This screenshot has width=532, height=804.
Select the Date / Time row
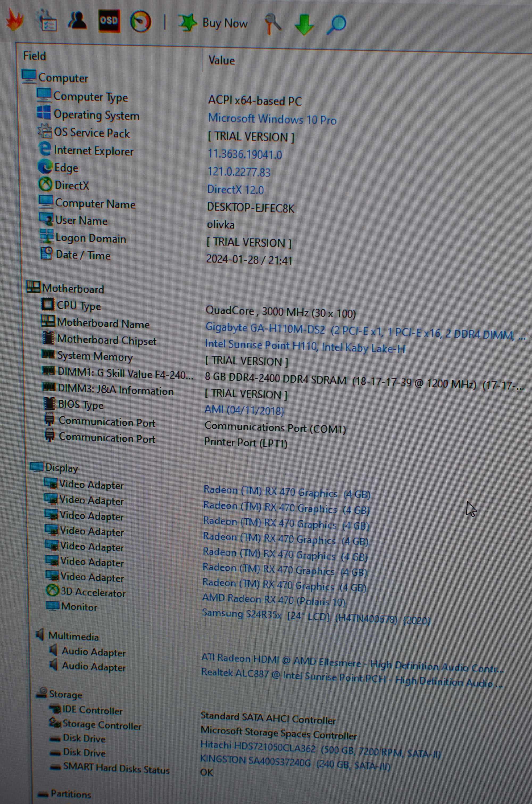(76, 255)
